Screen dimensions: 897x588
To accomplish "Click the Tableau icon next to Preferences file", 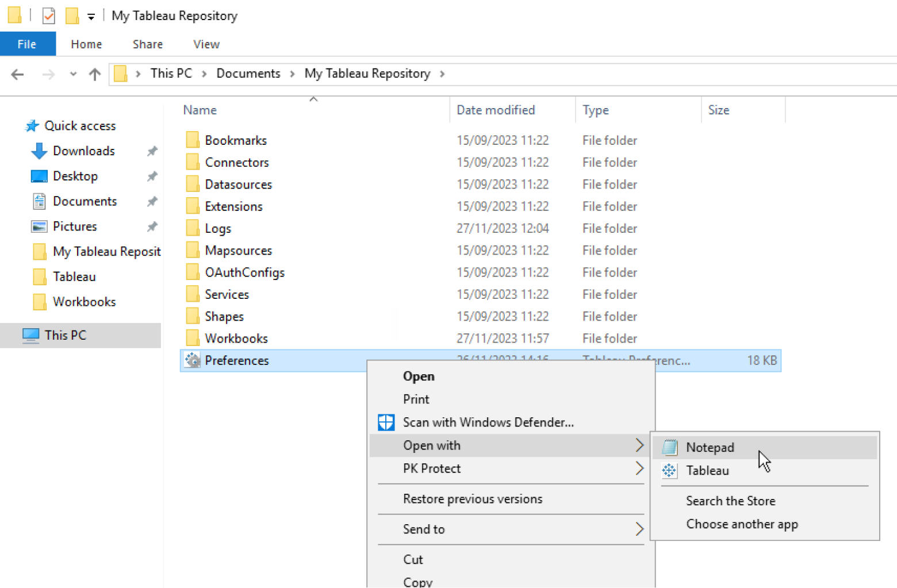I will click(x=191, y=360).
